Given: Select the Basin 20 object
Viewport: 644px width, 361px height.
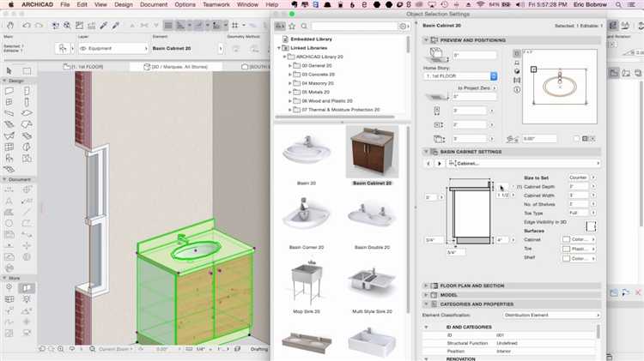Looking at the screenshot, I should click(x=307, y=158).
